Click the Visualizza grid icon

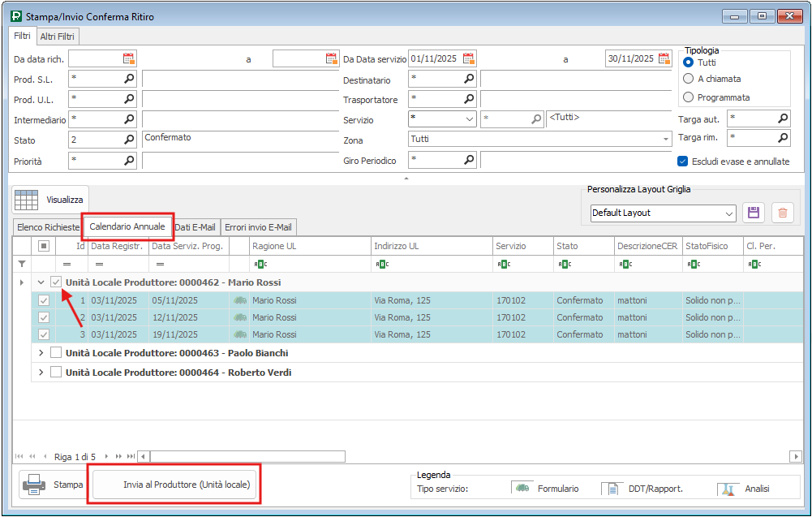click(27, 200)
